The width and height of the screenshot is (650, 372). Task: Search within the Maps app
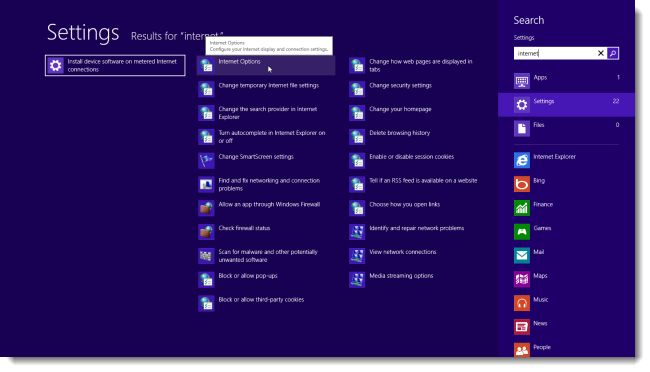click(x=566, y=279)
